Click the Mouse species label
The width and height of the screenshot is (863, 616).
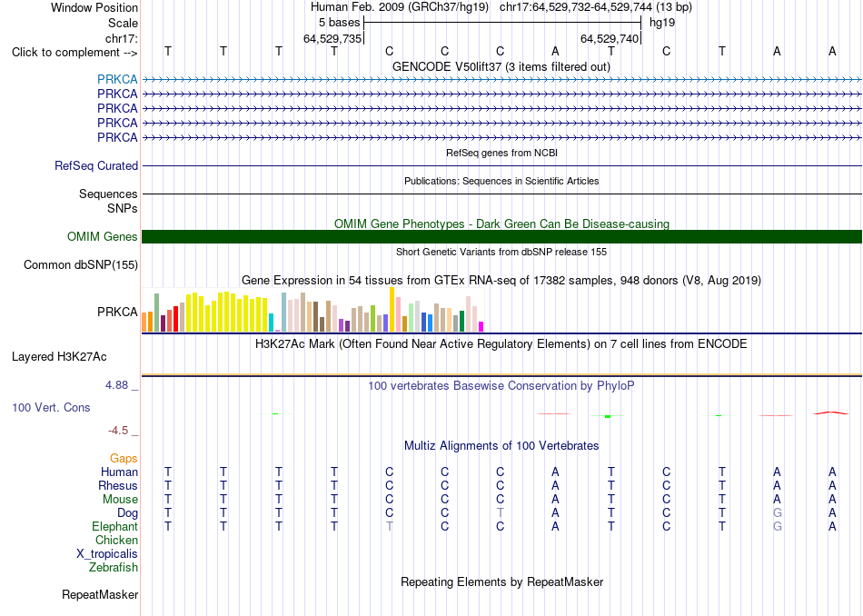(120, 500)
